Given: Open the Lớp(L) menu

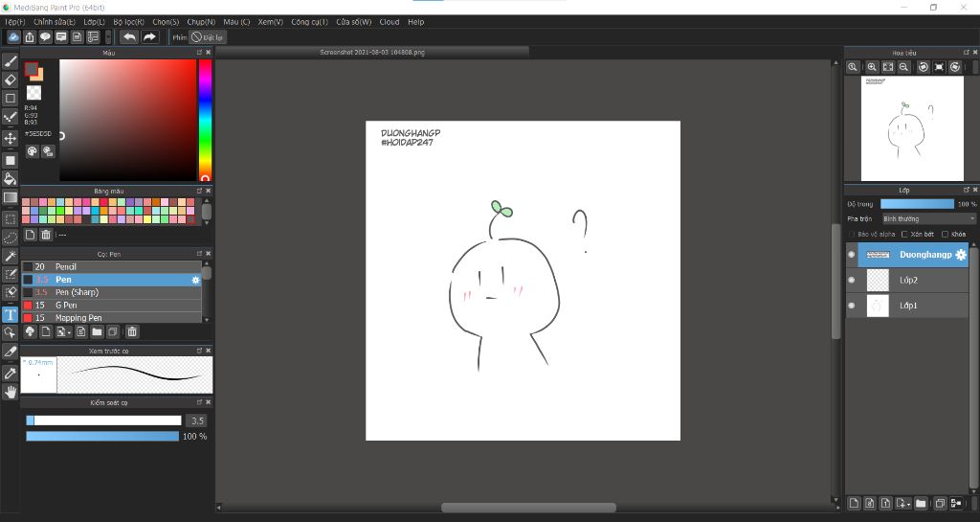Looking at the screenshot, I should [x=95, y=22].
